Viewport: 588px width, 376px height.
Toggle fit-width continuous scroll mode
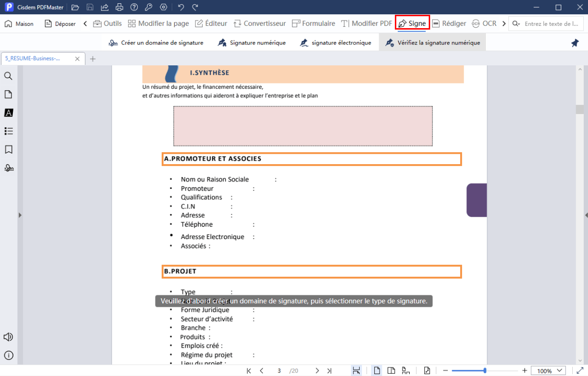[x=356, y=371]
